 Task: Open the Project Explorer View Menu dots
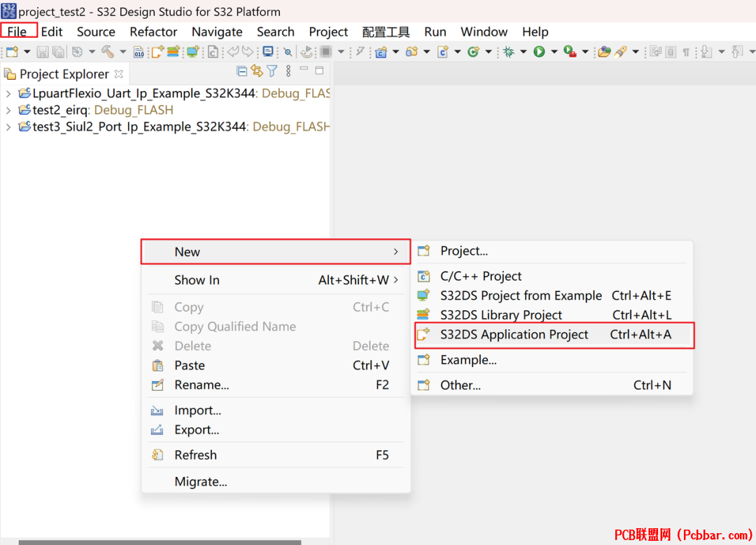[x=288, y=71]
